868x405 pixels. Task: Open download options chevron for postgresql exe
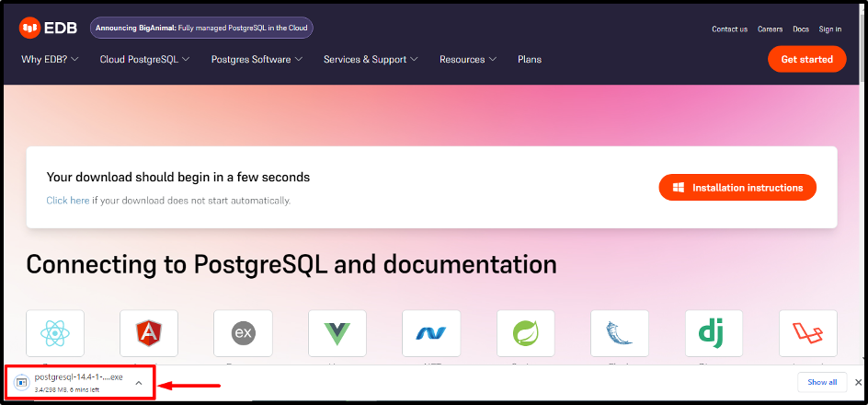click(x=139, y=382)
